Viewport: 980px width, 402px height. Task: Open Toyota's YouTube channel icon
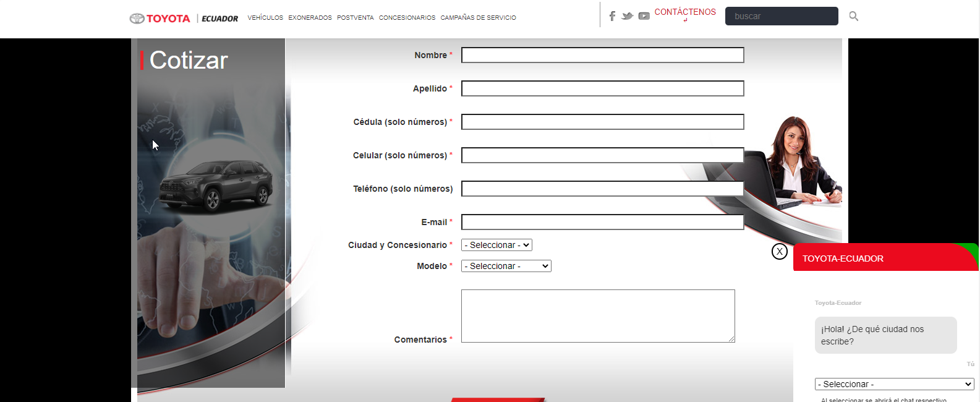[x=644, y=16]
